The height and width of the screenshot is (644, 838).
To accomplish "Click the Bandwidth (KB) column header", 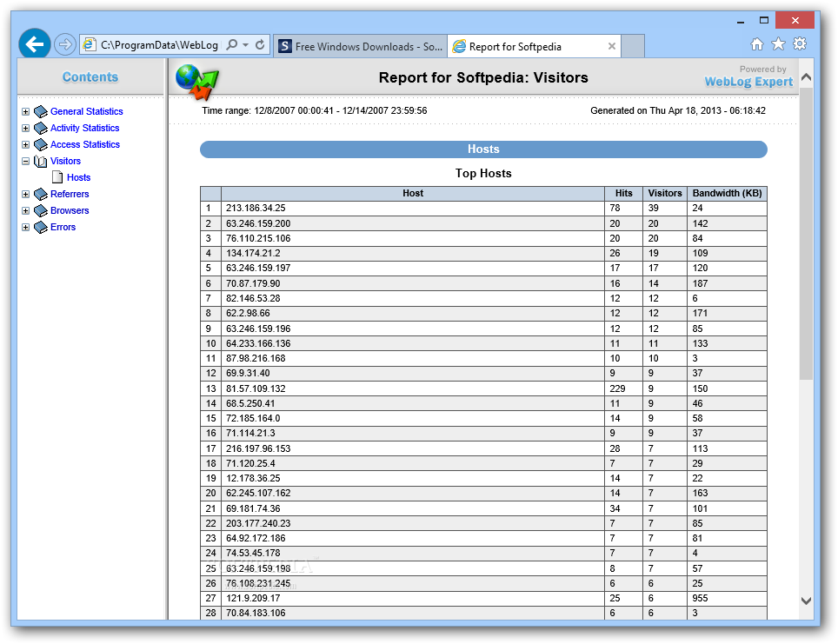I will pos(727,194).
